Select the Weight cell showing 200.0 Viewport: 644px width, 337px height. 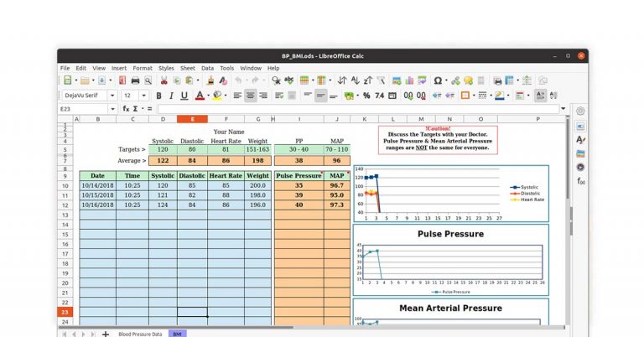pyautogui.click(x=258, y=185)
